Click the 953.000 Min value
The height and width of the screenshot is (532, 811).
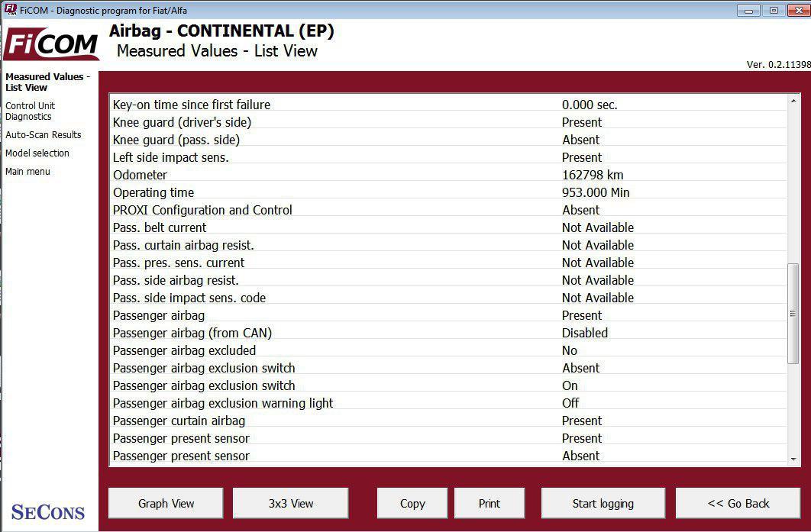pyautogui.click(x=596, y=192)
